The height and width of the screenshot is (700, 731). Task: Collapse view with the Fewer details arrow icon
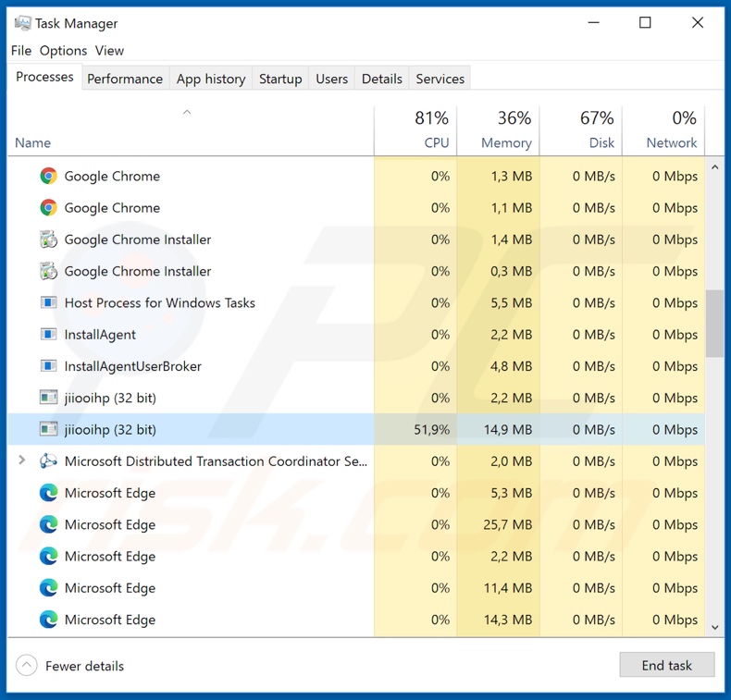[x=27, y=666]
